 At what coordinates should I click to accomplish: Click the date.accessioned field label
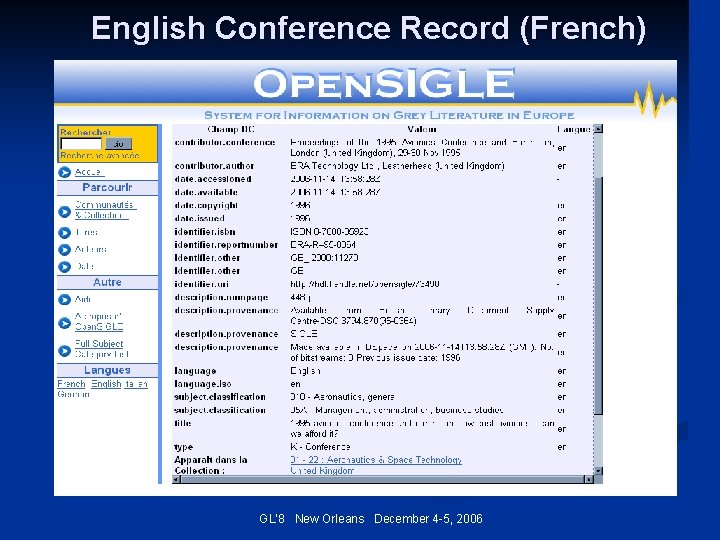pos(213,179)
